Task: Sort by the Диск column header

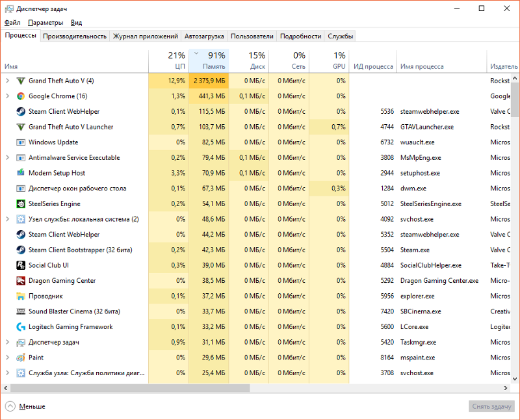Action: pyautogui.click(x=249, y=60)
